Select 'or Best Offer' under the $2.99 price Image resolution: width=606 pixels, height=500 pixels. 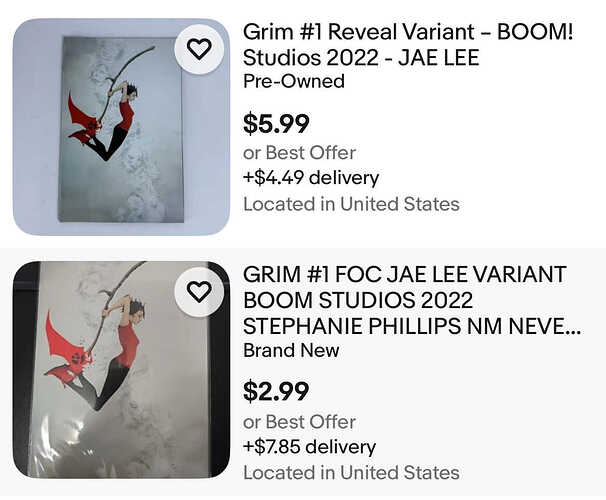pyautogui.click(x=299, y=421)
